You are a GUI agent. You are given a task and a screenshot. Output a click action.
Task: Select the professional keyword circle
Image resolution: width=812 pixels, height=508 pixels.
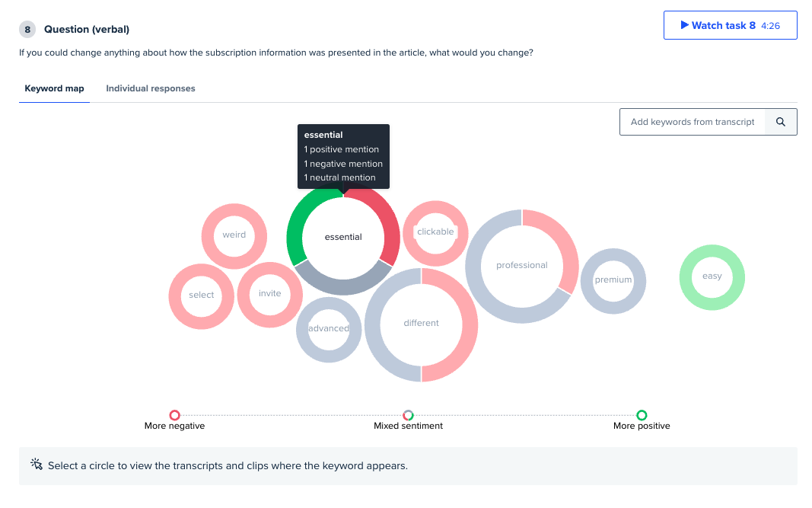[x=522, y=267]
